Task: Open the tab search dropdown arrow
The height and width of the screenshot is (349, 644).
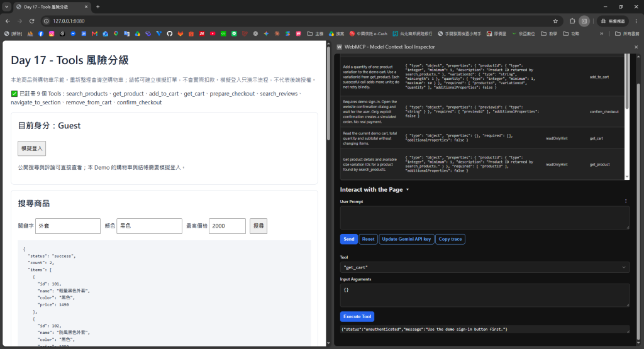Action: tap(6, 6)
